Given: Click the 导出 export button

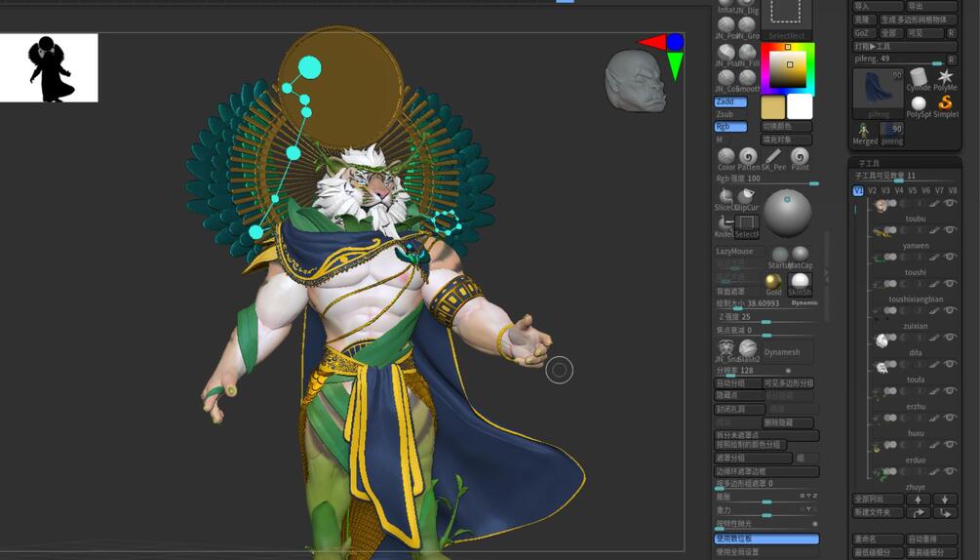Looking at the screenshot, I should pyautogui.click(x=932, y=6).
